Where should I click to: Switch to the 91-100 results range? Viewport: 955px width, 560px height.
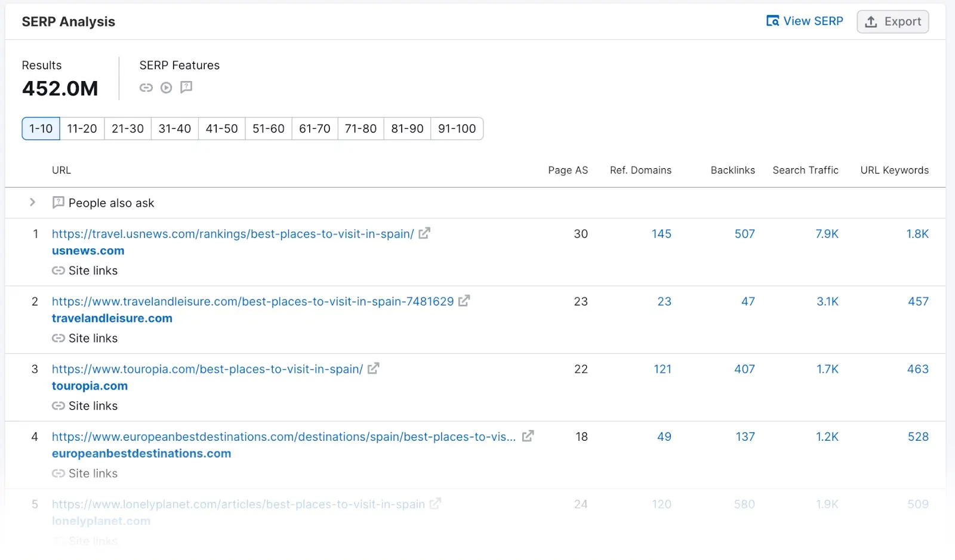(x=457, y=128)
